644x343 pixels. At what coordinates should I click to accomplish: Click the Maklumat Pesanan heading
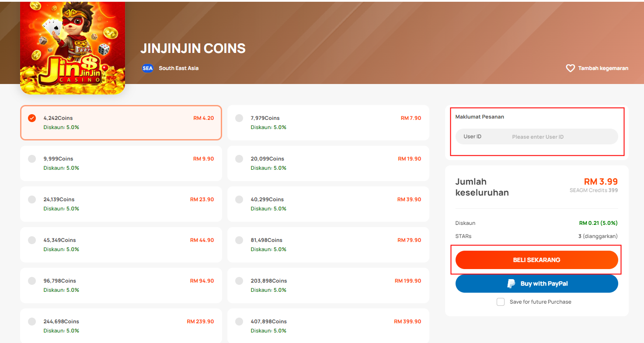[480, 117]
